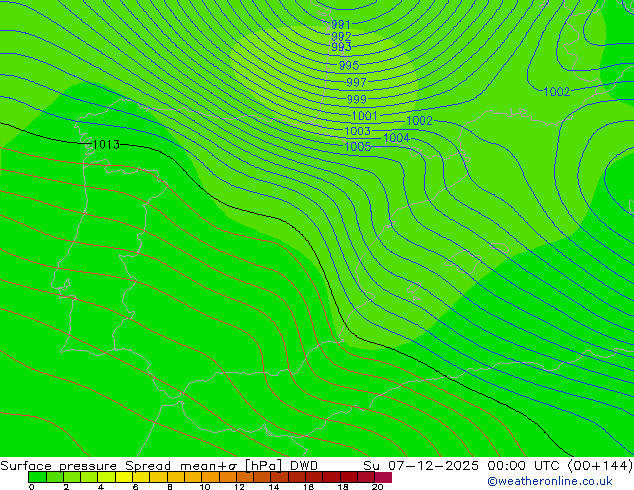Screen dimensions: 634x490
Task: Choose the red-brown swatch above label 16
Action: pyautogui.click(x=314, y=477)
